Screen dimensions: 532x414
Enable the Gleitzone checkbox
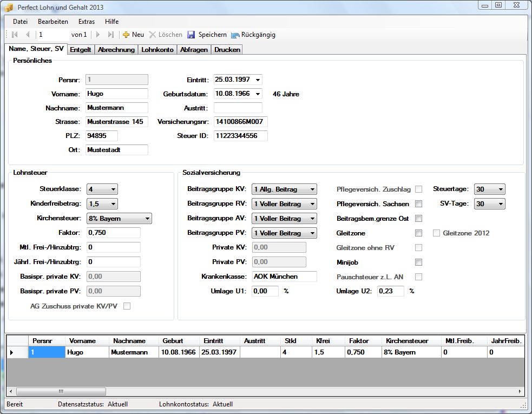click(419, 233)
